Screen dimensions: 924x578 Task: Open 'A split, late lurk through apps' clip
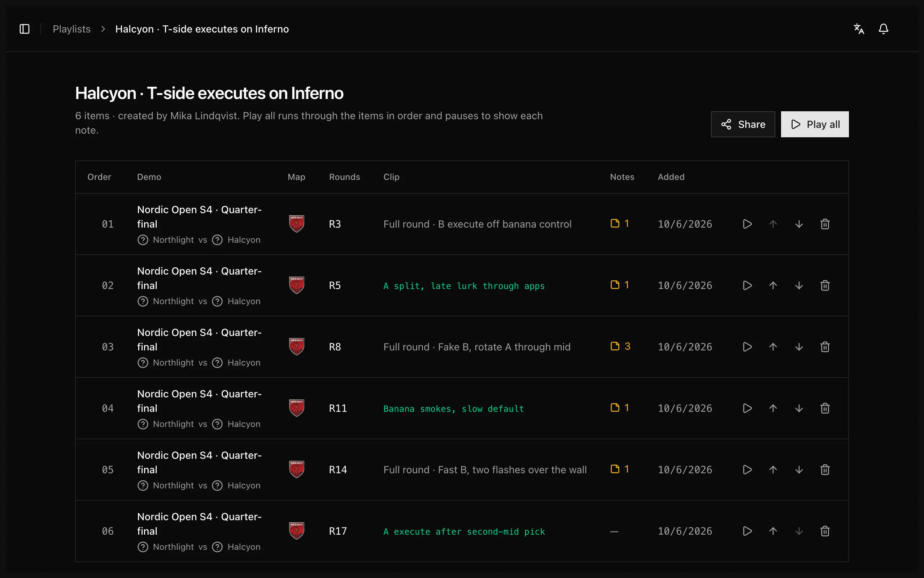coord(464,286)
